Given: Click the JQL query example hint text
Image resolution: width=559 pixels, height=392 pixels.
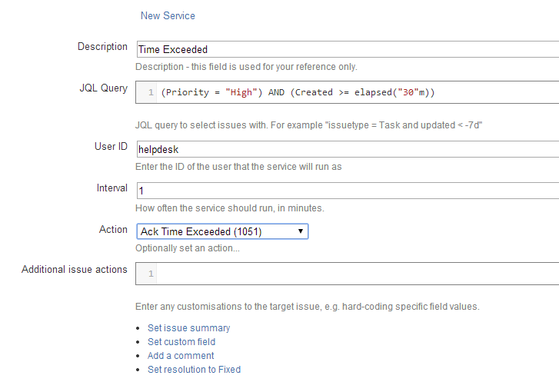Looking at the screenshot, I should (x=309, y=125).
